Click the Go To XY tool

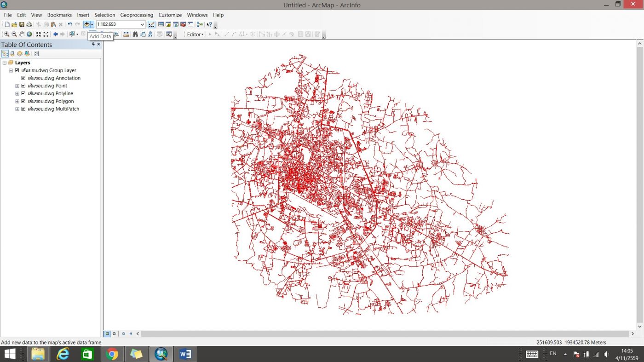point(150,34)
